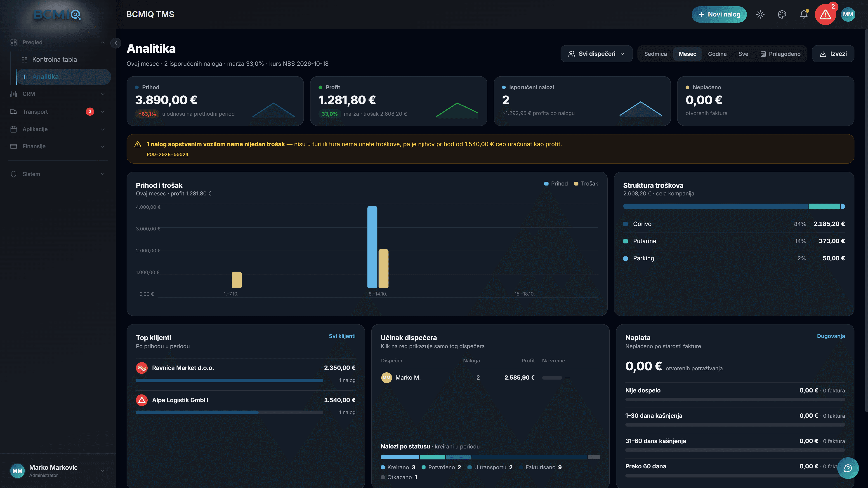Click the Alpe Logistik client logo
Image resolution: width=868 pixels, height=488 pixels.
click(142, 400)
